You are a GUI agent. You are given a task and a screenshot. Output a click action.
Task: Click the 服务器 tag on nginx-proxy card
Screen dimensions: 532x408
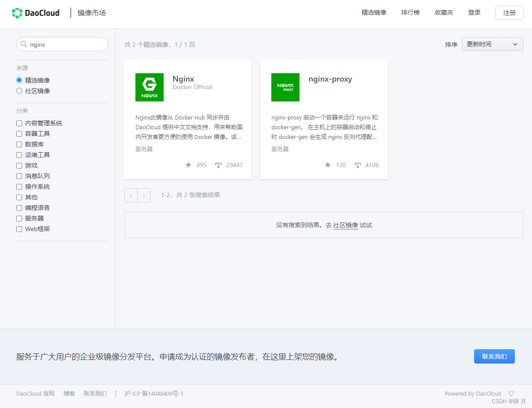(280, 149)
